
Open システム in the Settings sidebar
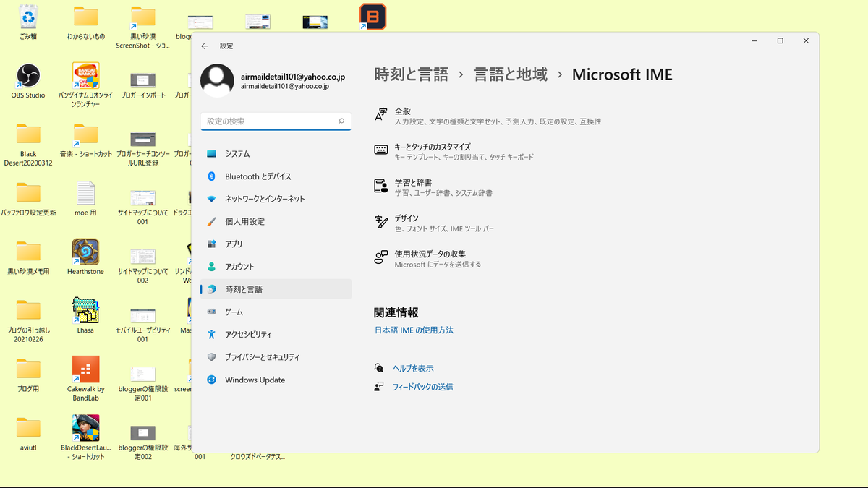click(x=276, y=154)
